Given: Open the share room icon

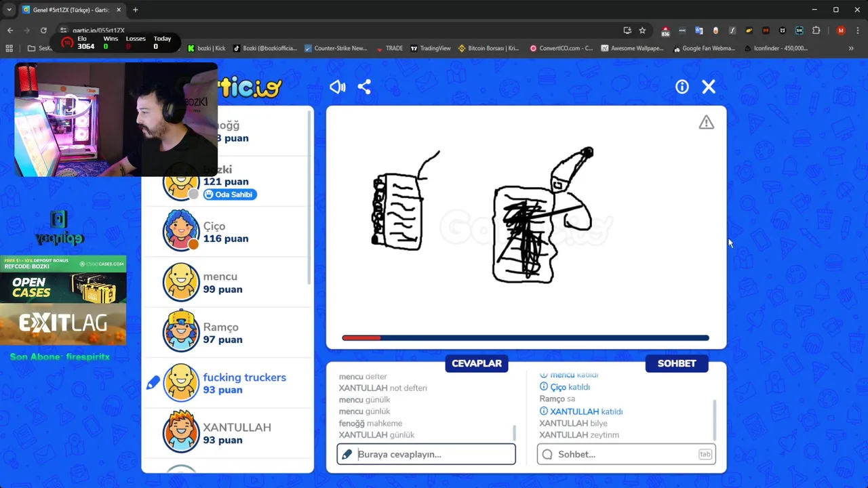Looking at the screenshot, I should coord(364,87).
